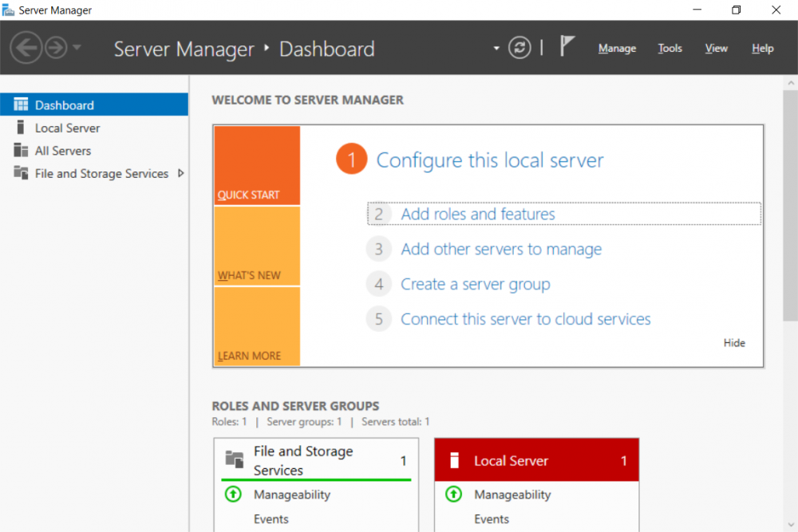Open Manageability under Local Server tile
The width and height of the screenshot is (798, 532).
coord(512,495)
